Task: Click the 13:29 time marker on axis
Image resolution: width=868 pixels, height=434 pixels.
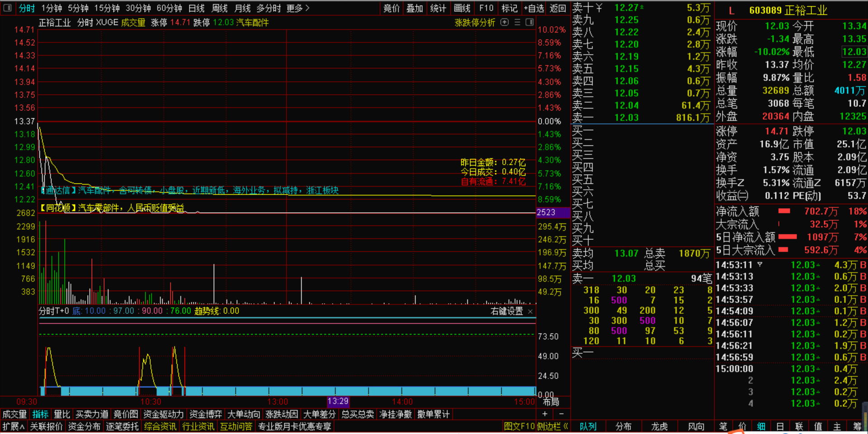Action: point(338,401)
